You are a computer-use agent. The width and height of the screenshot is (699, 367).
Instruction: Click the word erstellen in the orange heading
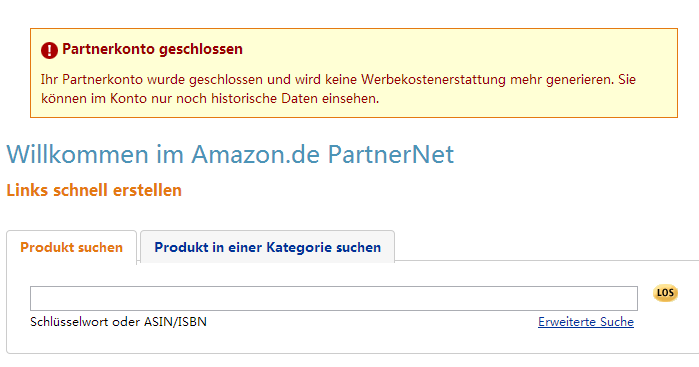click(147, 190)
